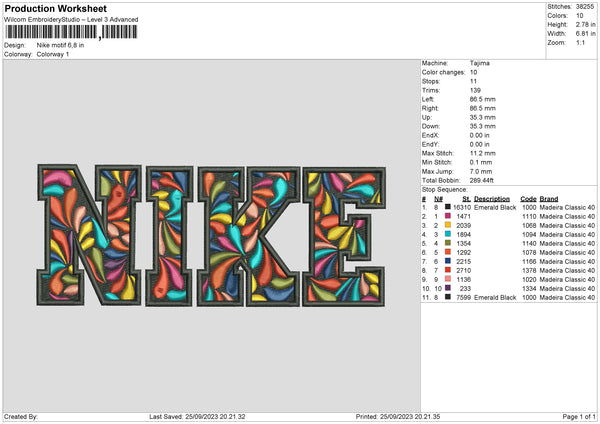The width and height of the screenshot is (600, 424).
Task: Click the thread code '1020'
Action: 529,279
